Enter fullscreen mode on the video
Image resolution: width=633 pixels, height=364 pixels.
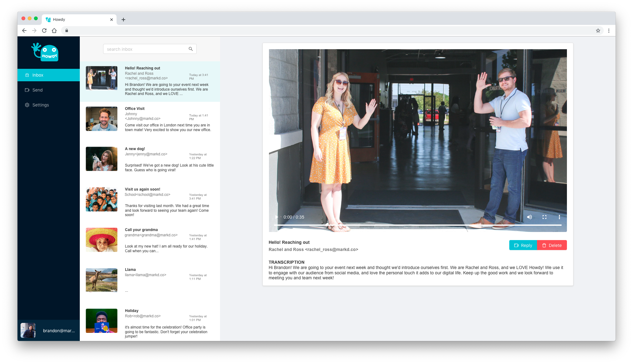(x=544, y=217)
